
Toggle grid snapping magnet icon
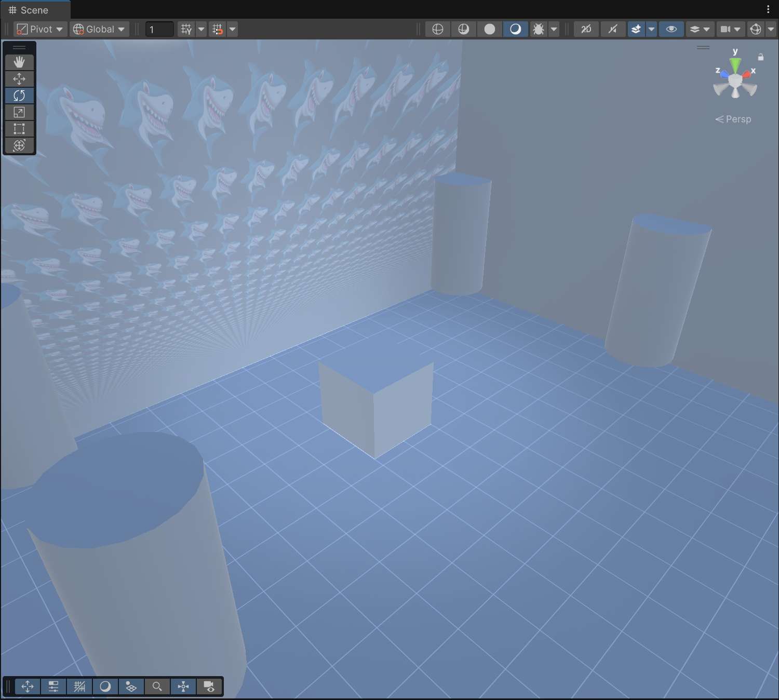[218, 29]
